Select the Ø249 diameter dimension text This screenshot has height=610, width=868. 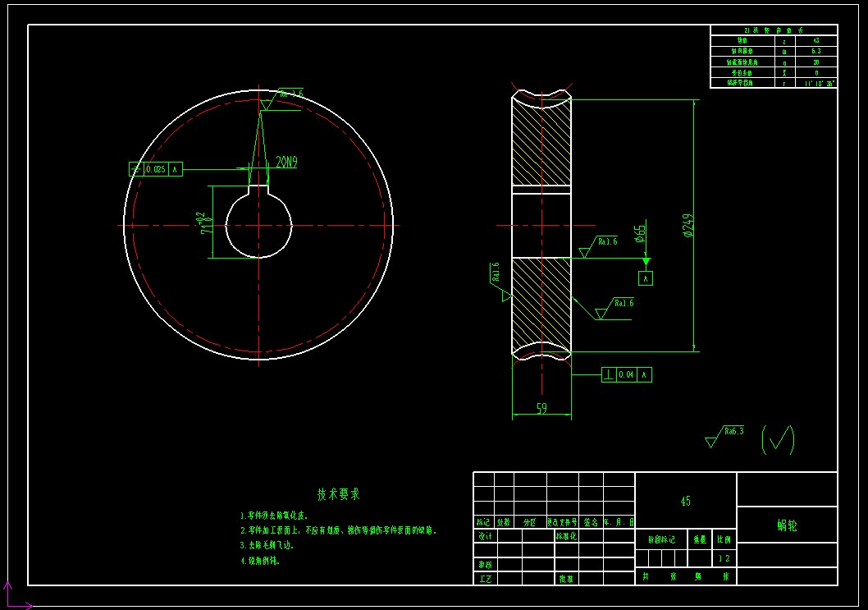(x=688, y=226)
